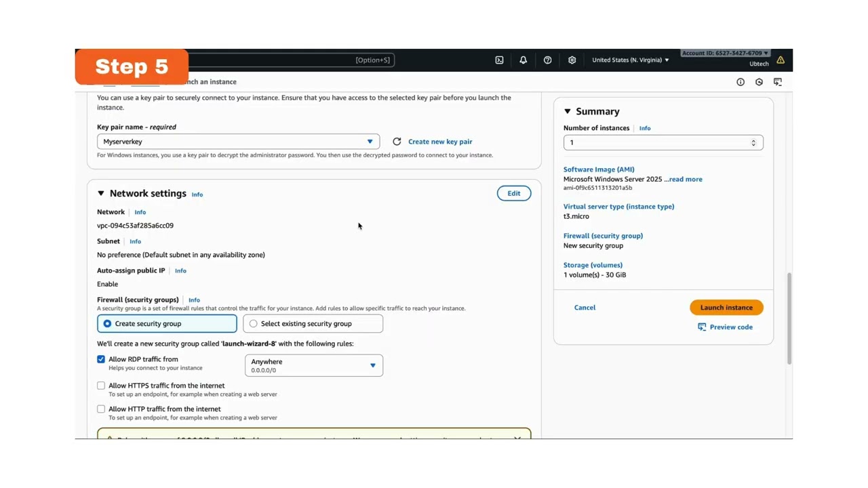Click the Storage (volumes) summary link
The image size is (868, 488).
pos(593,265)
